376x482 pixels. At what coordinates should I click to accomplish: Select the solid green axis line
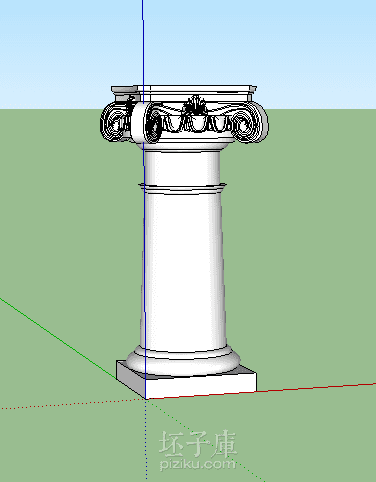[58, 338]
